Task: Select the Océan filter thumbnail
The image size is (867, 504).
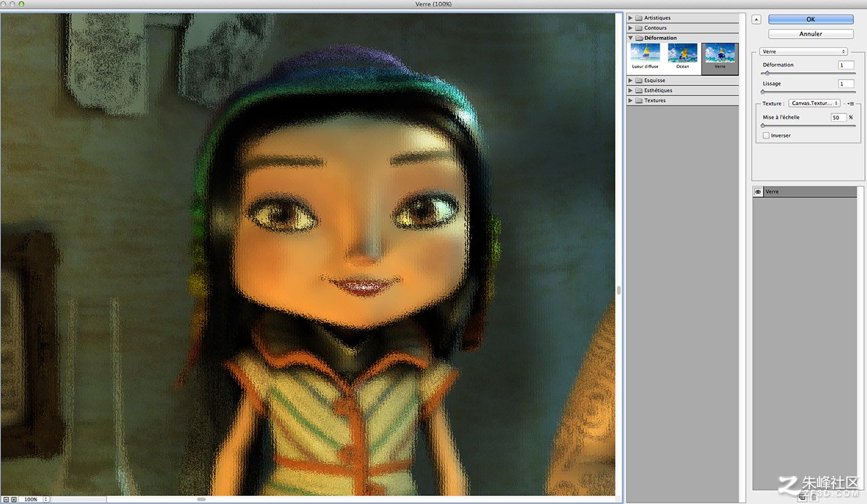Action: tap(682, 57)
